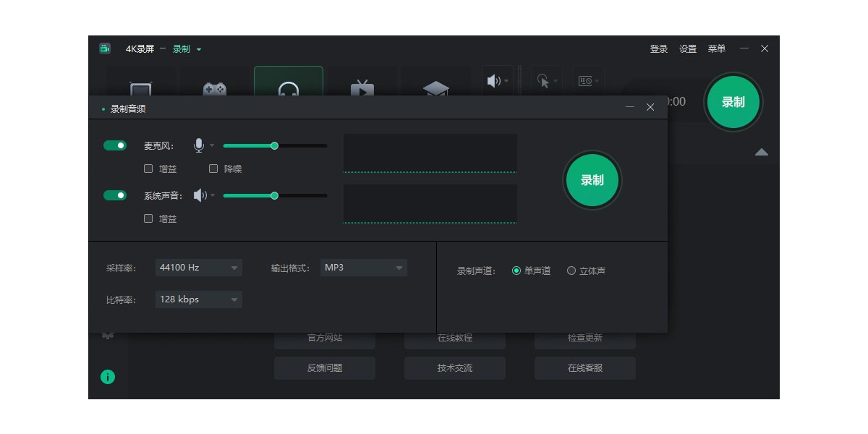Select the video/TV recording mode icon
This screenshot has height=434, width=868.
(362, 87)
